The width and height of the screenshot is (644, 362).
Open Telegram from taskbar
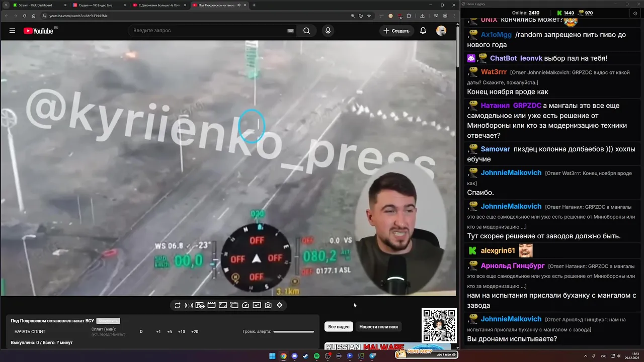373,356
